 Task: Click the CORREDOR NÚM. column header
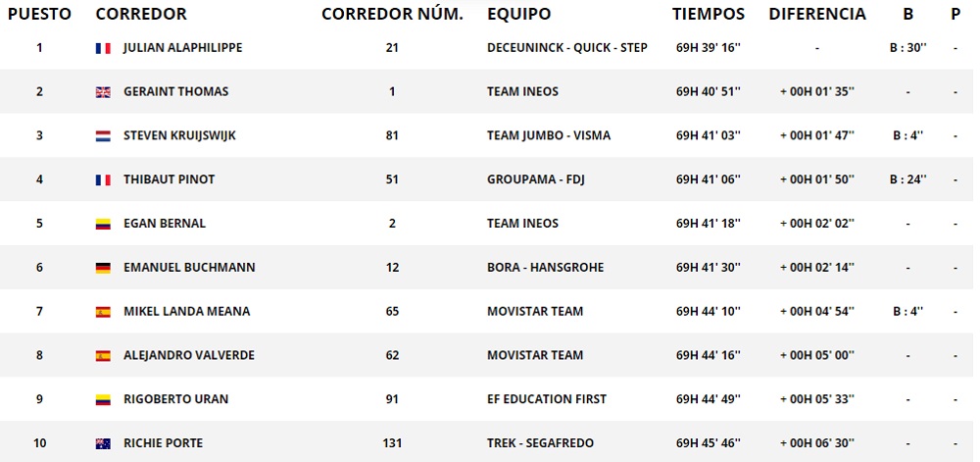click(x=392, y=15)
